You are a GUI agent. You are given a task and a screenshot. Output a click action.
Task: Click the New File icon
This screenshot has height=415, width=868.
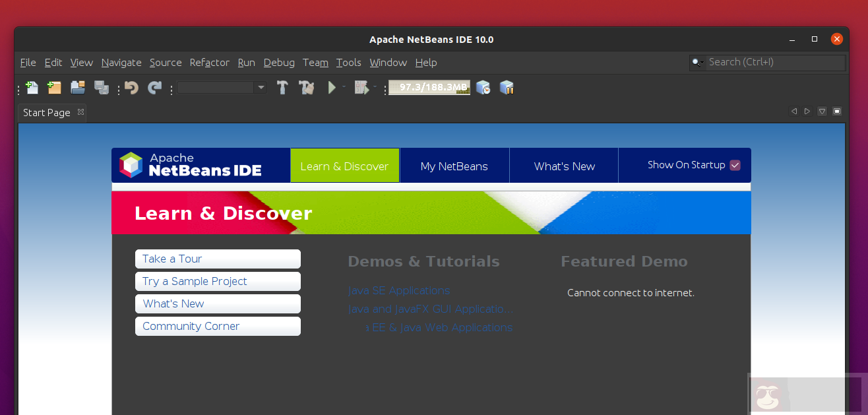(x=32, y=87)
